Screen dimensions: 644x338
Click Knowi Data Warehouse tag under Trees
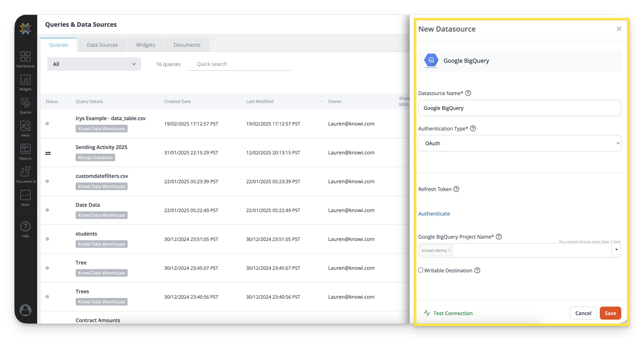click(x=101, y=302)
